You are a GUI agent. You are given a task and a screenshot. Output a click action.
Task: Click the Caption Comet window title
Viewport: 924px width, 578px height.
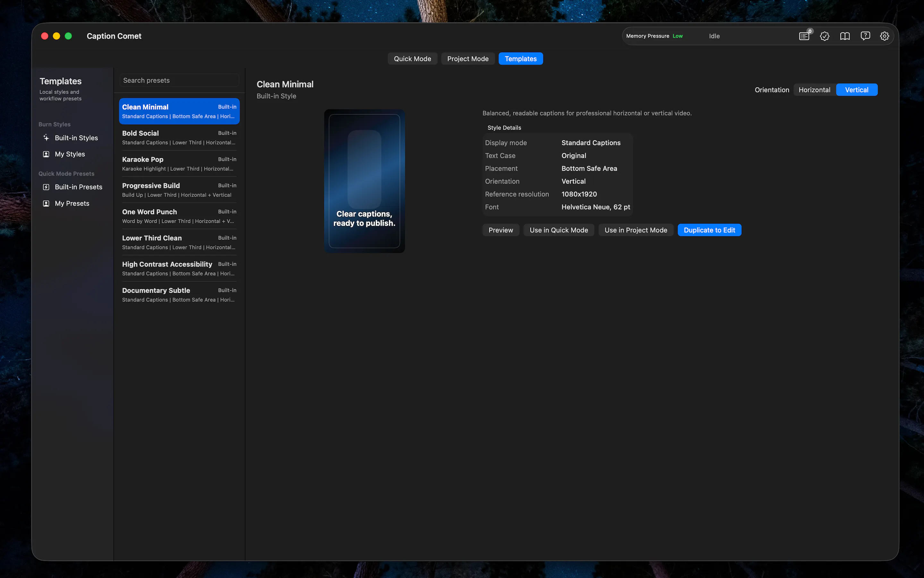pos(114,36)
